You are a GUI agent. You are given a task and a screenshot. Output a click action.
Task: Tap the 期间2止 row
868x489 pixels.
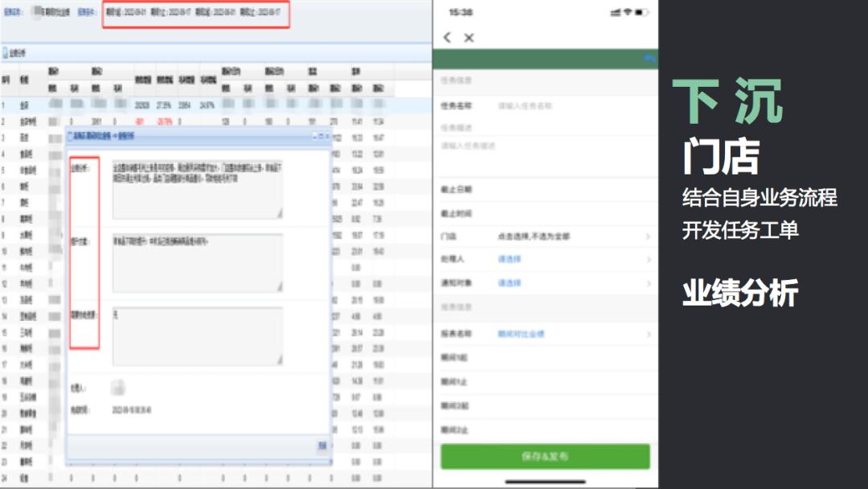(x=545, y=429)
